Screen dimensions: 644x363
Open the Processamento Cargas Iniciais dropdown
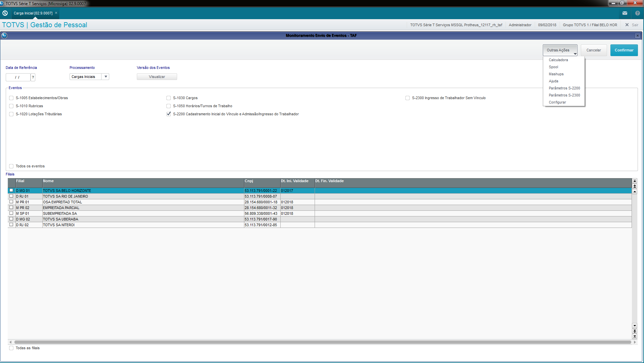(x=89, y=77)
